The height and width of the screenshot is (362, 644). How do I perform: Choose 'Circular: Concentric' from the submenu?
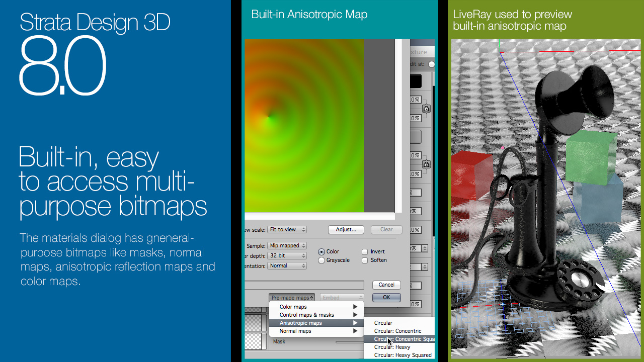pyautogui.click(x=399, y=331)
